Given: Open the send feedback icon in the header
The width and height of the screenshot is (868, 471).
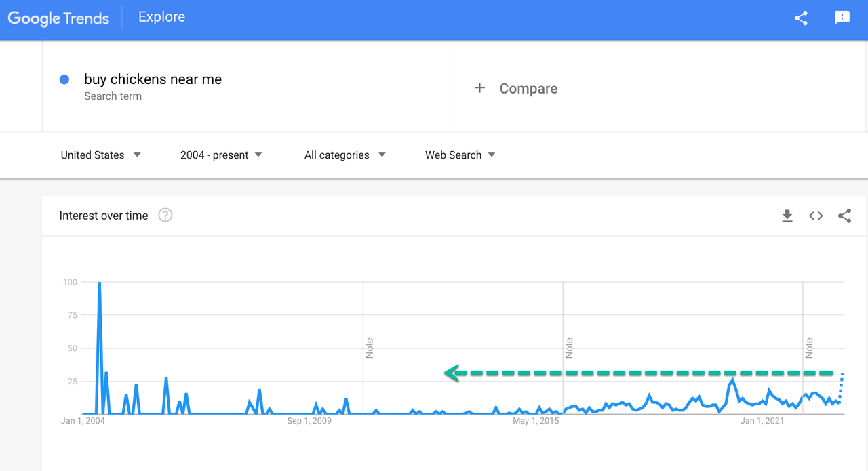Looking at the screenshot, I should click(x=842, y=18).
